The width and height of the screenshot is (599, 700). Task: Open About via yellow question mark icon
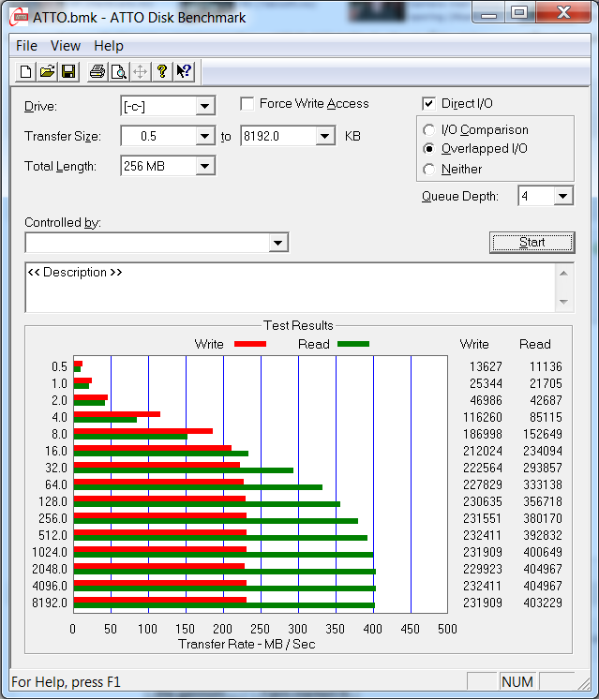[161, 71]
